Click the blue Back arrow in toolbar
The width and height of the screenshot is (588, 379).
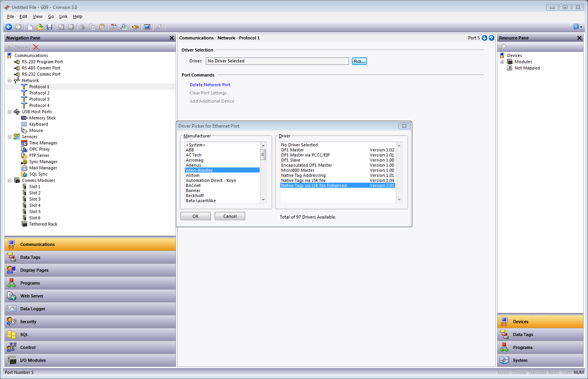[x=9, y=27]
